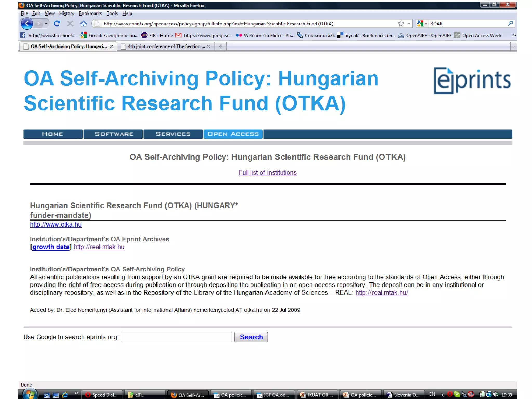The height and width of the screenshot is (399, 532).
Task: Click the browser Back arrow button
Action: point(27,24)
